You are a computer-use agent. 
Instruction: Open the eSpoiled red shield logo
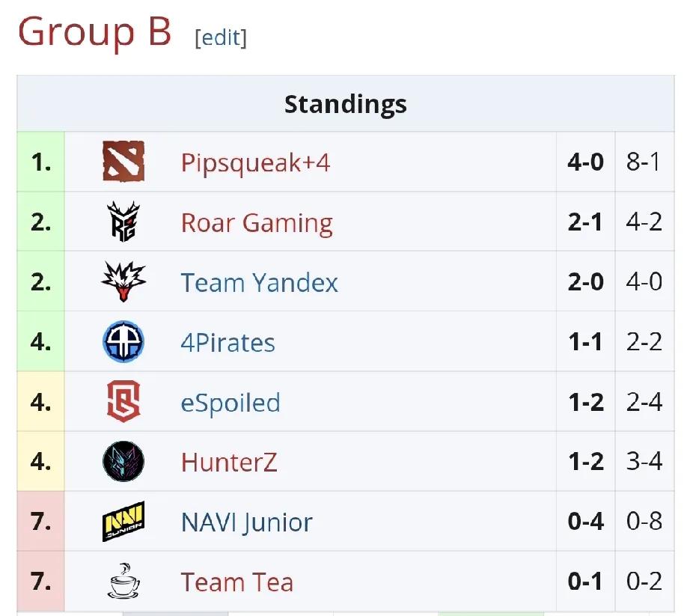123,401
